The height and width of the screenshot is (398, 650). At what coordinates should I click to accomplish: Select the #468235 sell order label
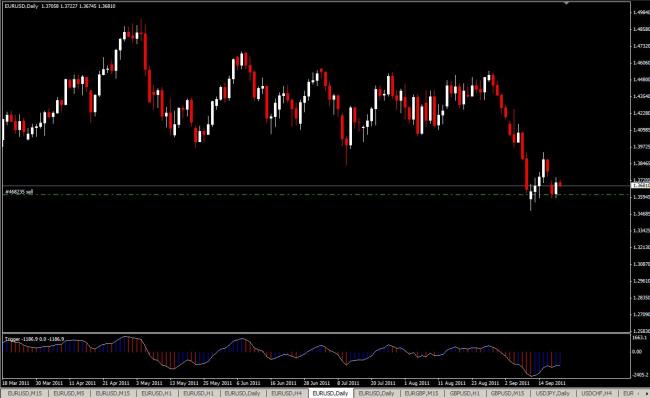click(x=19, y=192)
